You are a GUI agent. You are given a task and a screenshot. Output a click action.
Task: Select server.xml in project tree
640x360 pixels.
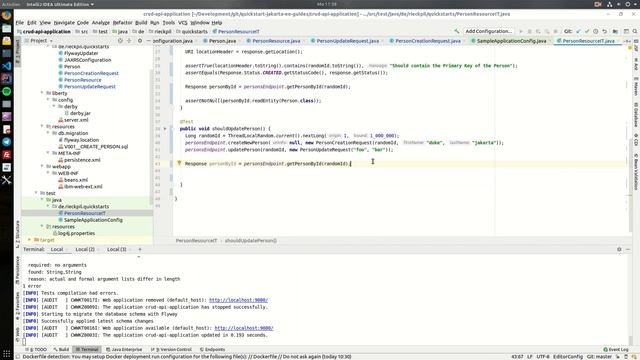click(76, 120)
